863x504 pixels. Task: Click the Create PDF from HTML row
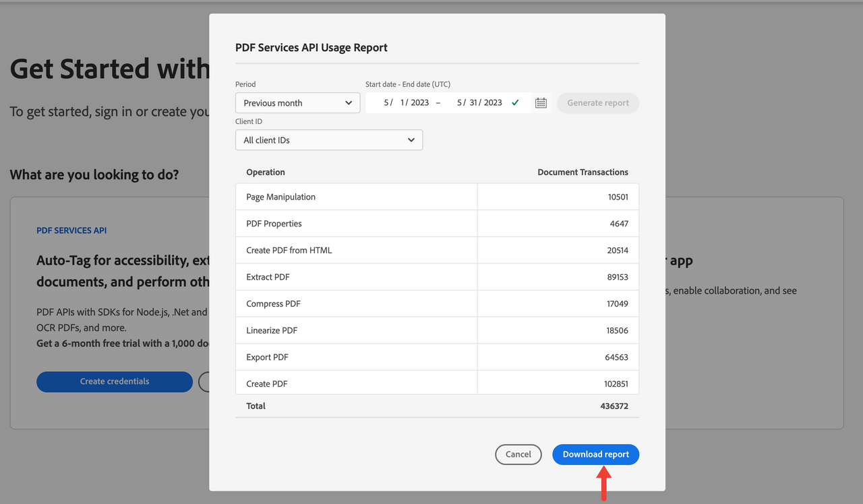[x=437, y=250]
